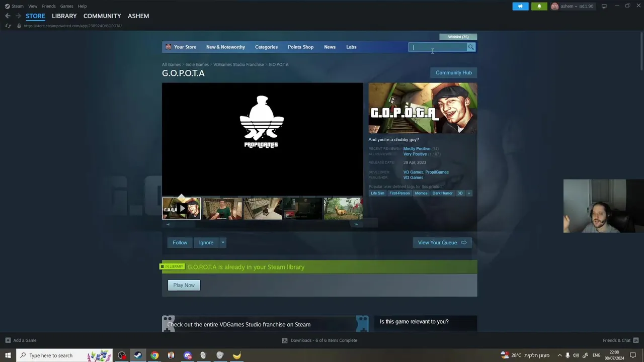Click the store search input field
The height and width of the screenshot is (362, 644).
[x=438, y=47]
